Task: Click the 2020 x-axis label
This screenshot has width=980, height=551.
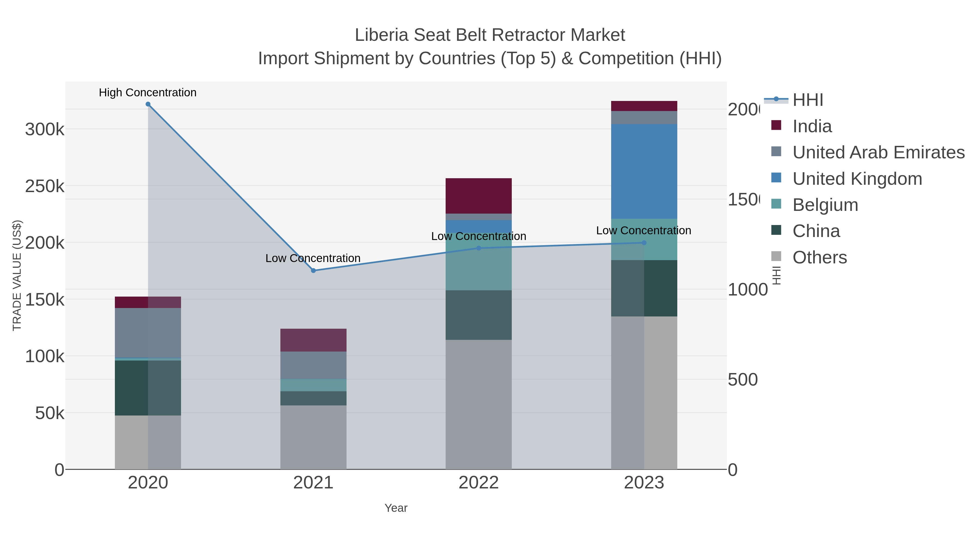Action: (x=148, y=483)
